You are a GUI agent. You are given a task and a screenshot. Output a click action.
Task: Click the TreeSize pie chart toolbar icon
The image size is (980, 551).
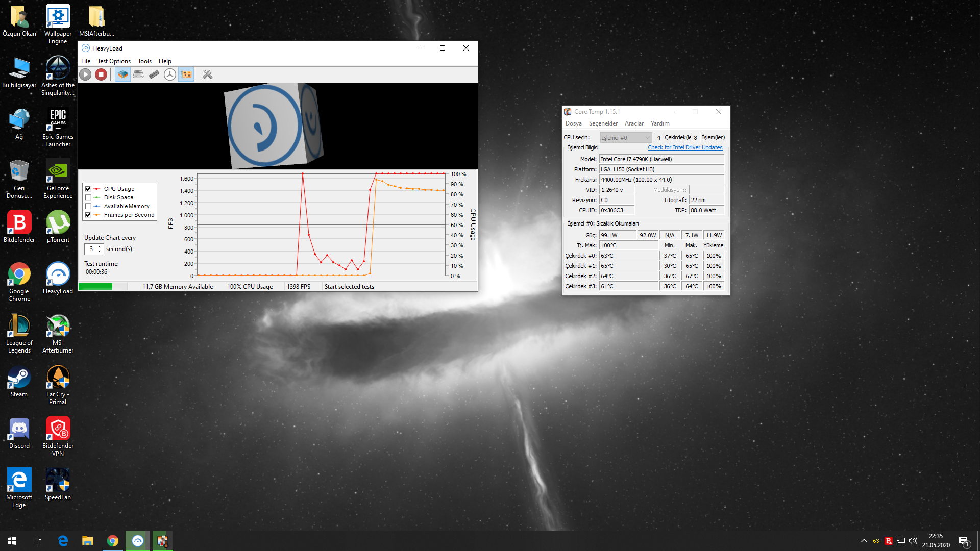pyautogui.click(x=170, y=74)
